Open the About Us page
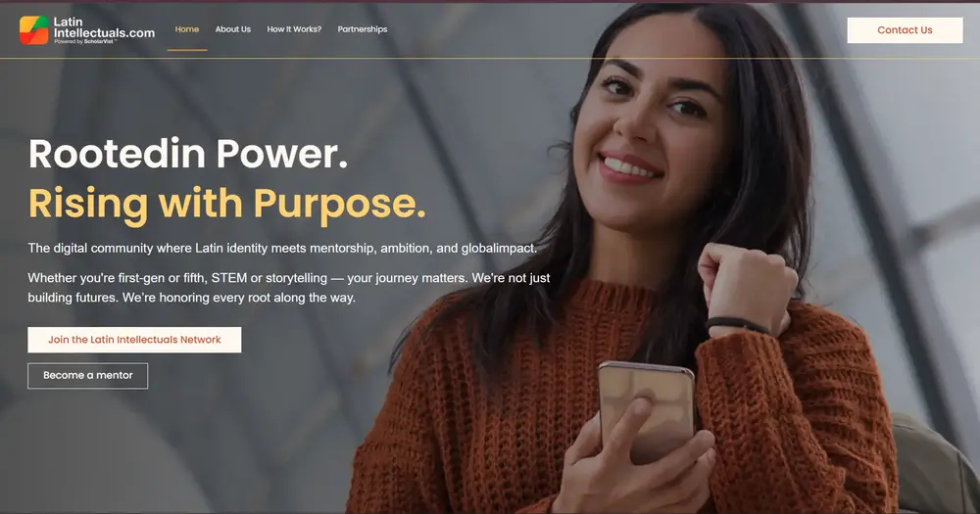This screenshot has height=514, width=980. click(233, 29)
